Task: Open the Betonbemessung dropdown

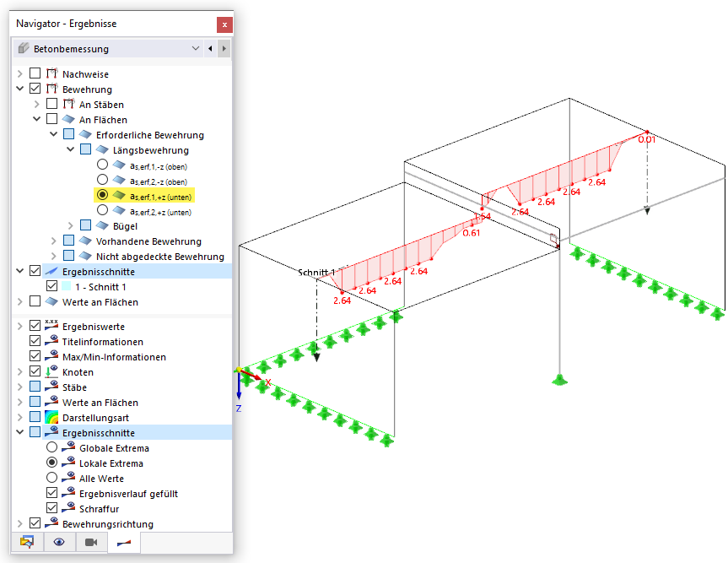Action: (196, 49)
